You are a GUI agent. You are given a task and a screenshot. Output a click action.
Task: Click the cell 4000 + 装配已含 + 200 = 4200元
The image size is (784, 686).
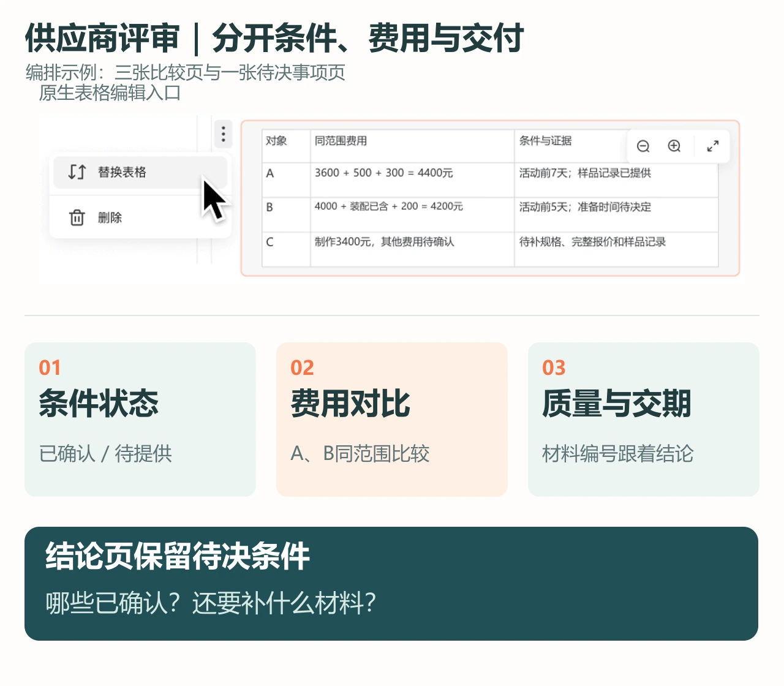pos(412,214)
